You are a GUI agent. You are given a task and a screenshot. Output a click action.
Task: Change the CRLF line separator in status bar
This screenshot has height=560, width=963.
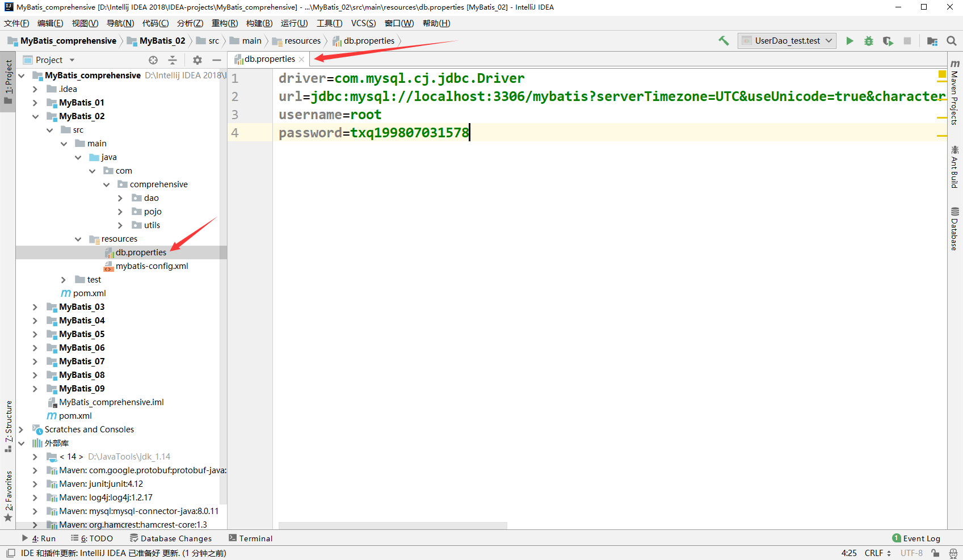tap(877, 553)
